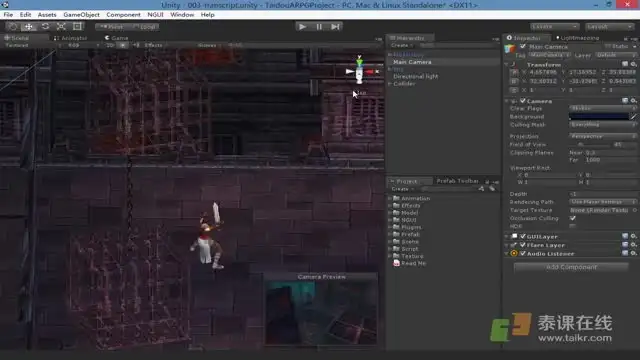640x360 pixels.
Task: Toggle the HDR checkbox
Action: [573, 226]
